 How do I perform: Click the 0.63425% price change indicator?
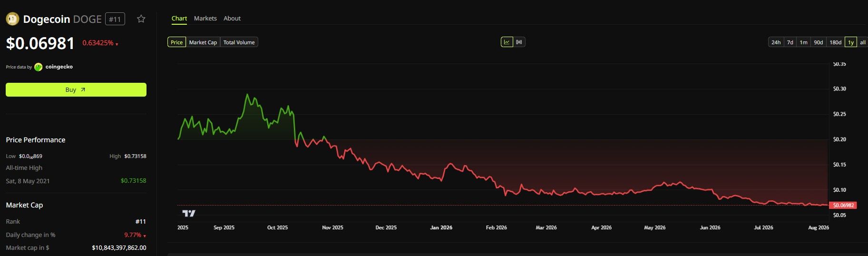(100, 43)
